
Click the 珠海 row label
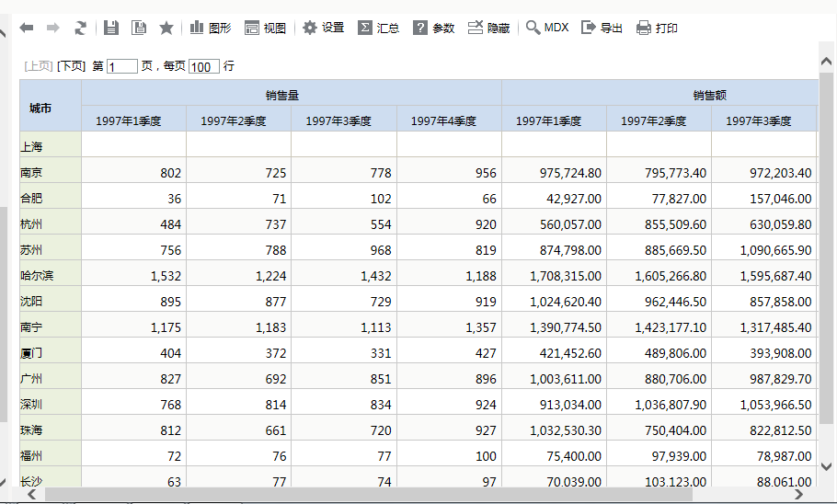pos(51,428)
